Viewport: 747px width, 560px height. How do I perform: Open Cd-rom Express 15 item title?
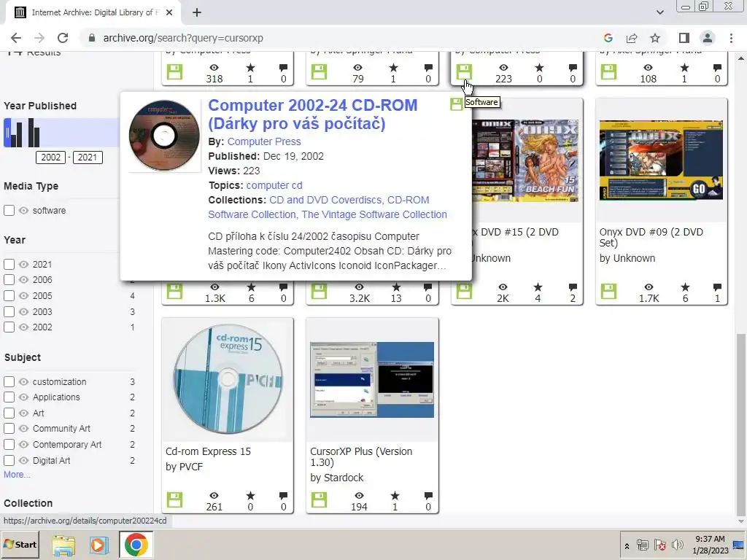[x=208, y=451]
